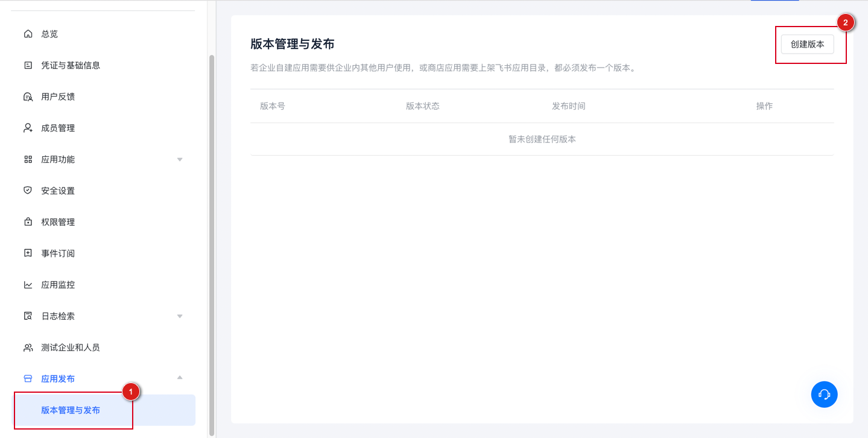Screen dimensions: 868x438
Task: Open 权限管理 permission management
Action: click(58, 221)
